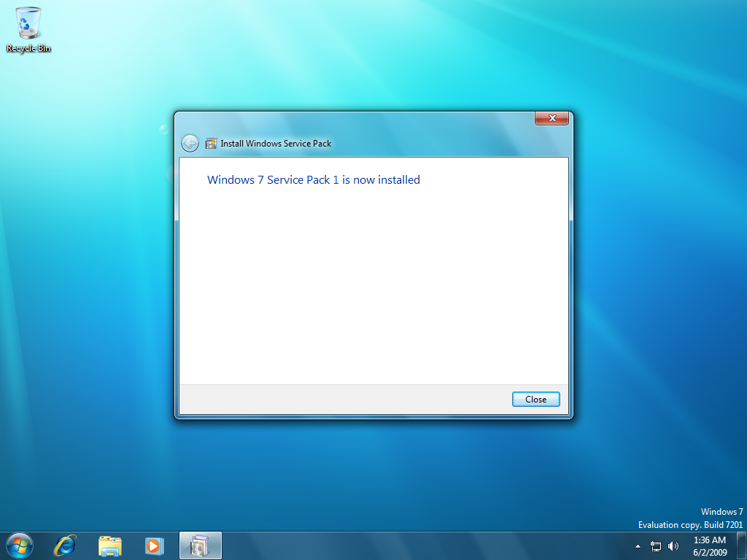Show hidden icons in the system tray

638,546
